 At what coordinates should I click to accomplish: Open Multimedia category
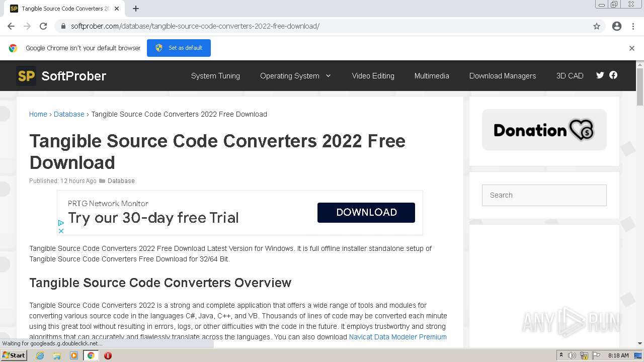click(432, 76)
